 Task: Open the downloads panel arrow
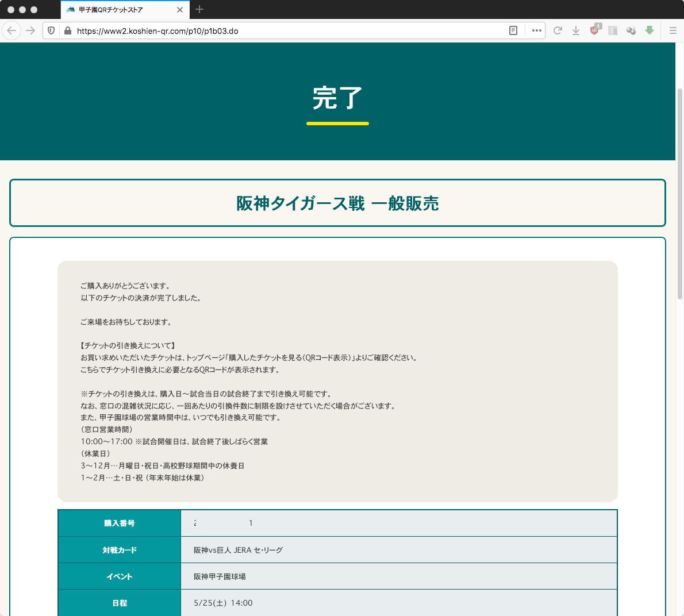[576, 30]
